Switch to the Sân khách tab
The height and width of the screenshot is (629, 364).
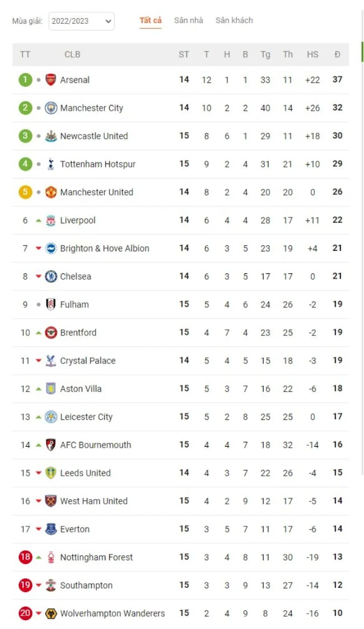click(234, 20)
